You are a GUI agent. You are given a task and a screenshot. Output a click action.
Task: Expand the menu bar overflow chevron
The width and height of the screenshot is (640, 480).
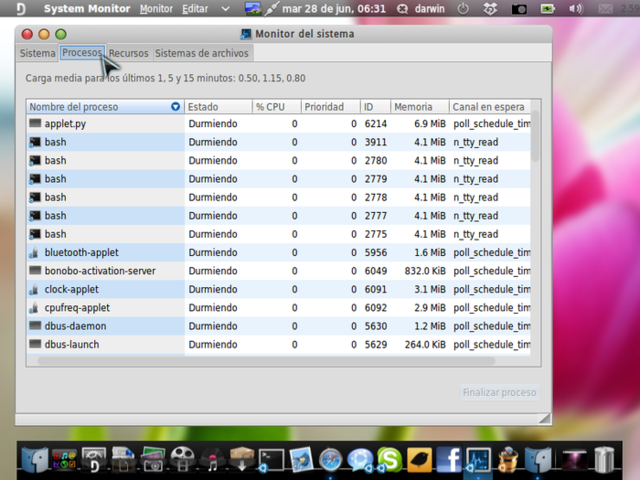226,9
